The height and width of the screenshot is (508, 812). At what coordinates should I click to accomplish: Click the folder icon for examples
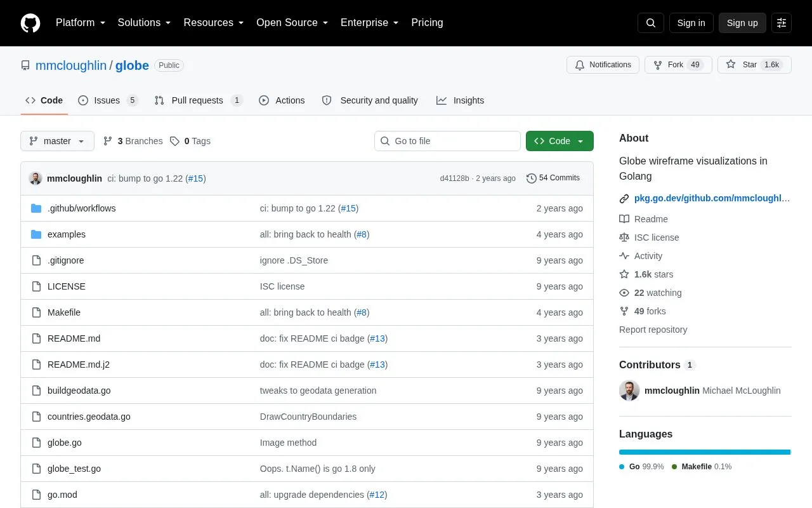tap(36, 234)
